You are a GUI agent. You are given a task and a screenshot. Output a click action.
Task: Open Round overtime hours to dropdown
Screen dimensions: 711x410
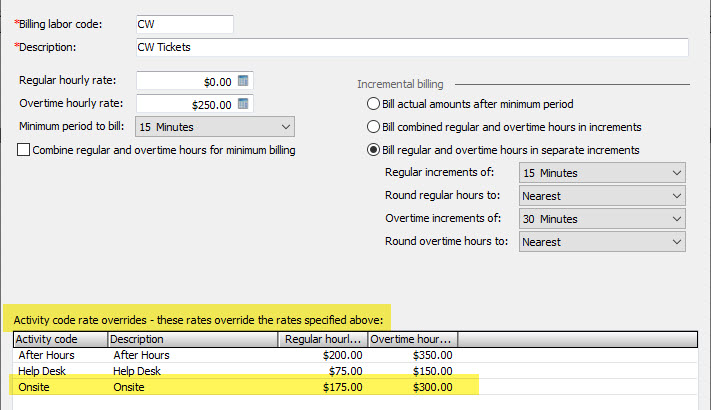(602, 242)
